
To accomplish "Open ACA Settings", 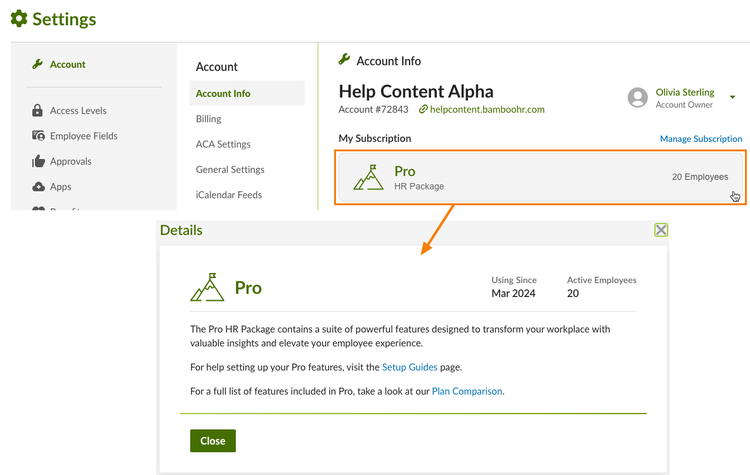I will (x=223, y=144).
